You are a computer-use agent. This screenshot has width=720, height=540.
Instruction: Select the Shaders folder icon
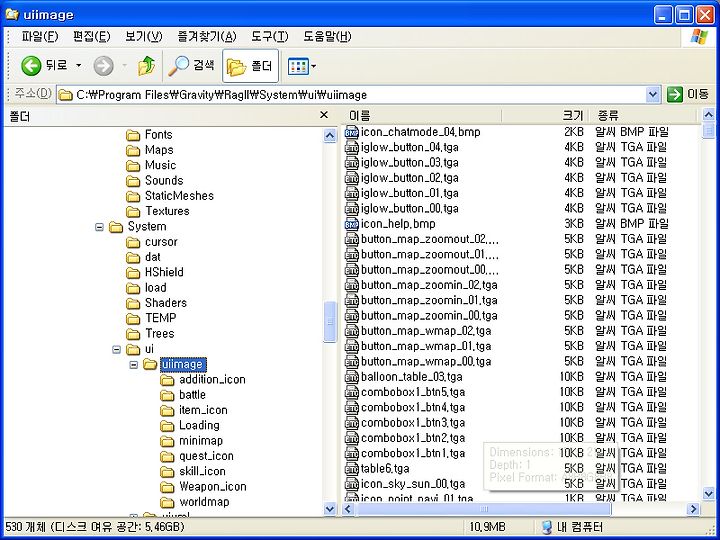(x=133, y=304)
